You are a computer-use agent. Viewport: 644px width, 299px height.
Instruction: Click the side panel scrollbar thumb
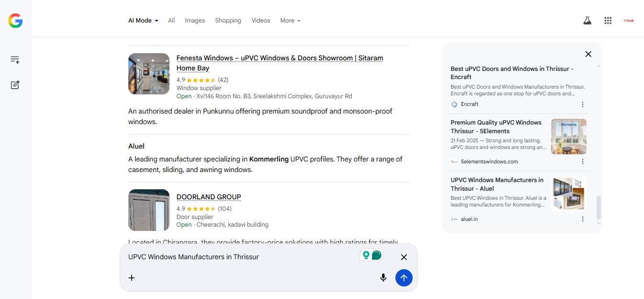[x=599, y=207]
